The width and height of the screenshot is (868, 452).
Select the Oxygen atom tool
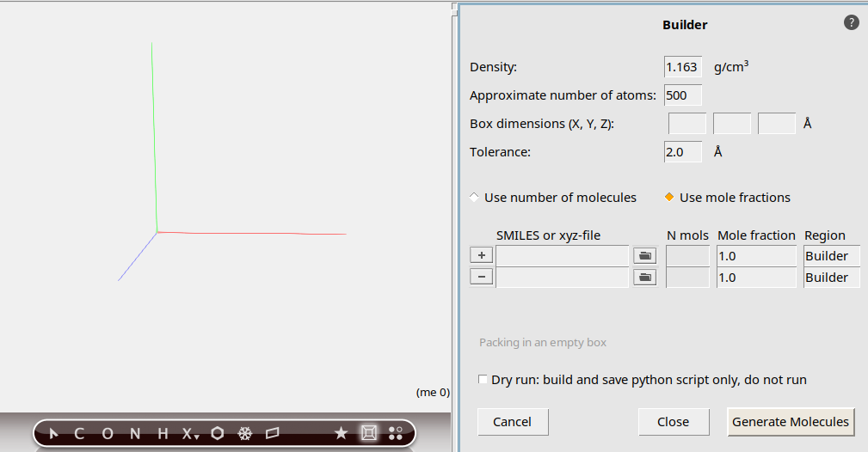point(107,434)
